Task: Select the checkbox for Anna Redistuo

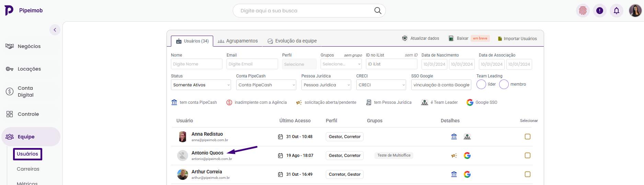Action: coord(527,137)
